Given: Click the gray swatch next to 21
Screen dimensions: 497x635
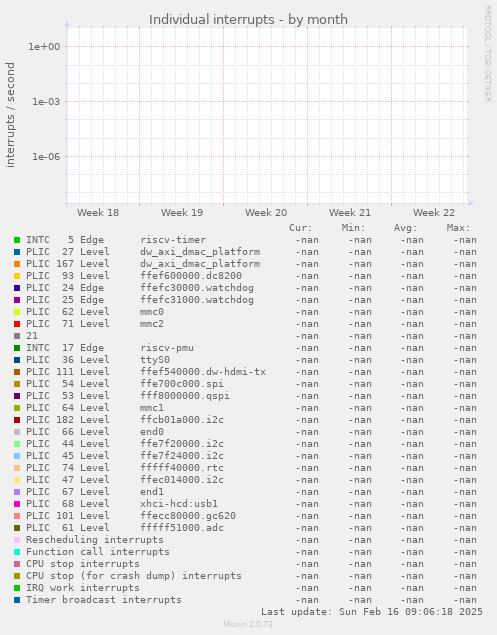Looking at the screenshot, I should [17, 336].
